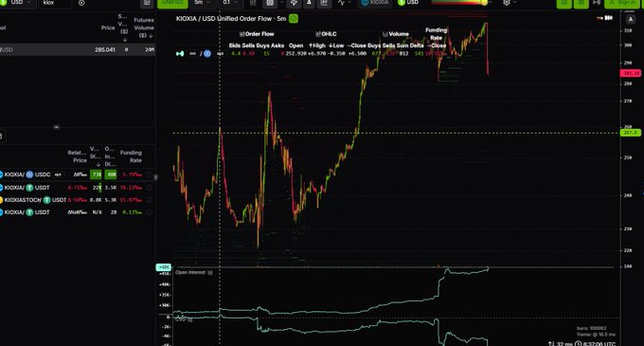Click the alert bell toolbar icon

click(x=309, y=3)
